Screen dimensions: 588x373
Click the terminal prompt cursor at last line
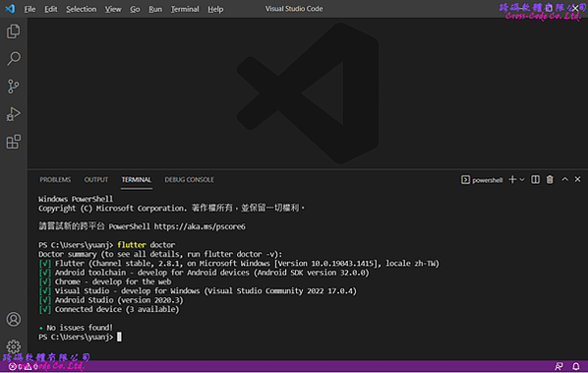[119, 337]
